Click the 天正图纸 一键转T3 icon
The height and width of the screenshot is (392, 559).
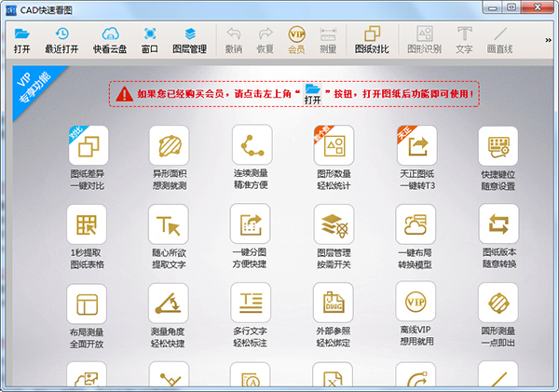click(x=416, y=145)
